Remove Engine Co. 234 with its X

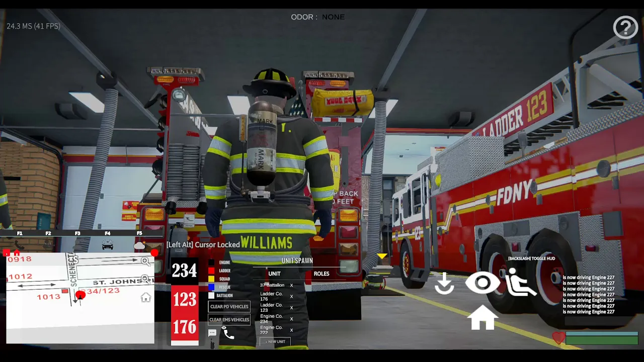(x=291, y=319)
